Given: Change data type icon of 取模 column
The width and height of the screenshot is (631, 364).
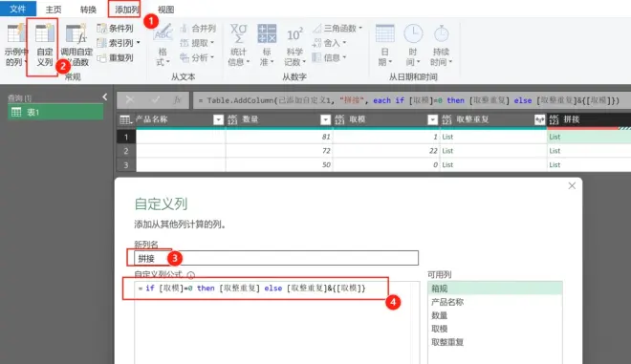Looking at the screenshot, I should [x=339, y=119].
